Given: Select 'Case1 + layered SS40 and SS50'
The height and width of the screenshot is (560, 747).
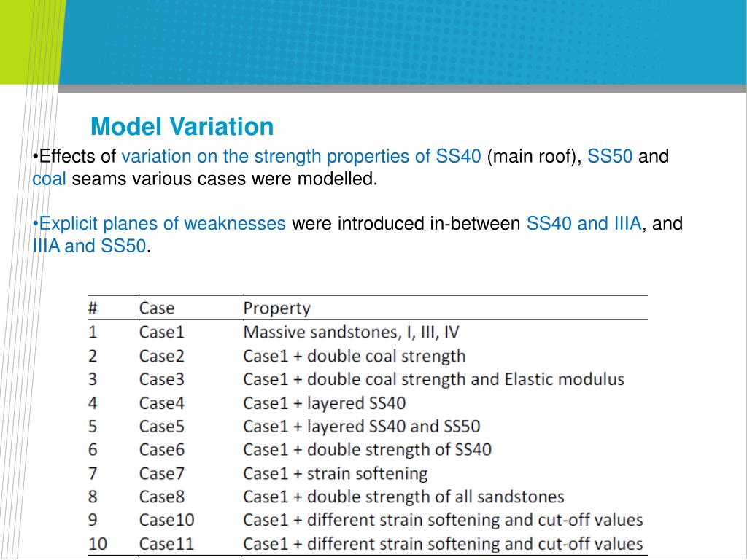Looking at the screenshot, I should pos(362,427).
